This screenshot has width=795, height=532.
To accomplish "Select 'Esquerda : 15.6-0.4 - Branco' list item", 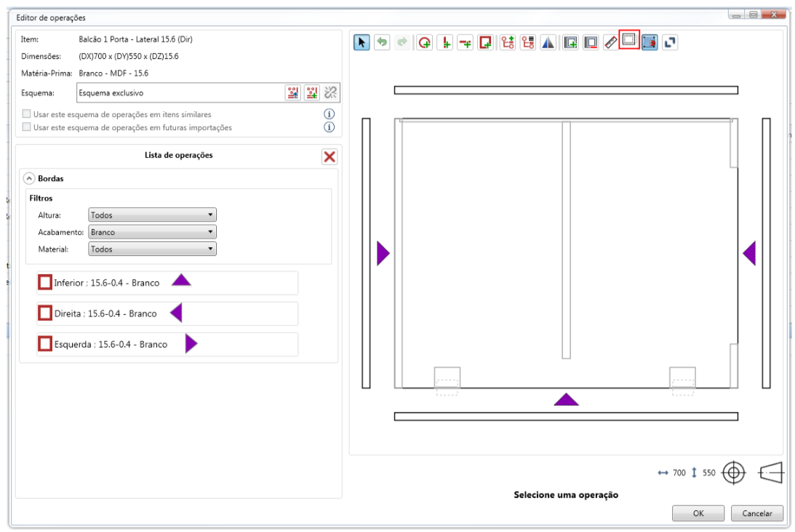I will click(x=111, y=344).
